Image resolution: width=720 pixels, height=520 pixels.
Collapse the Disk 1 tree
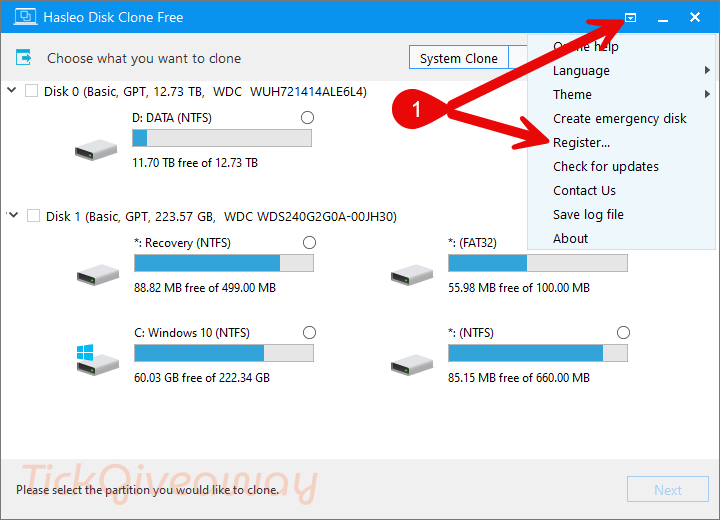(x=13, y=215)
